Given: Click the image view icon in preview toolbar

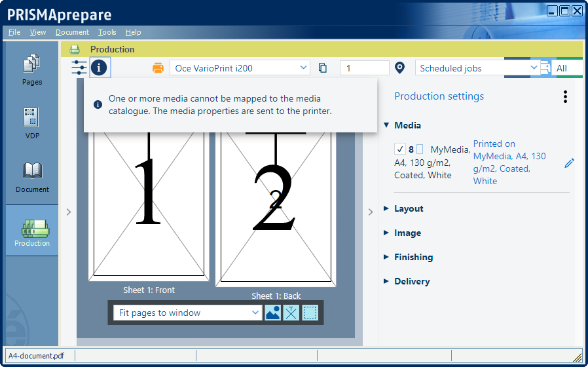Looking at the screenshot, I should (x=272, y=313).
